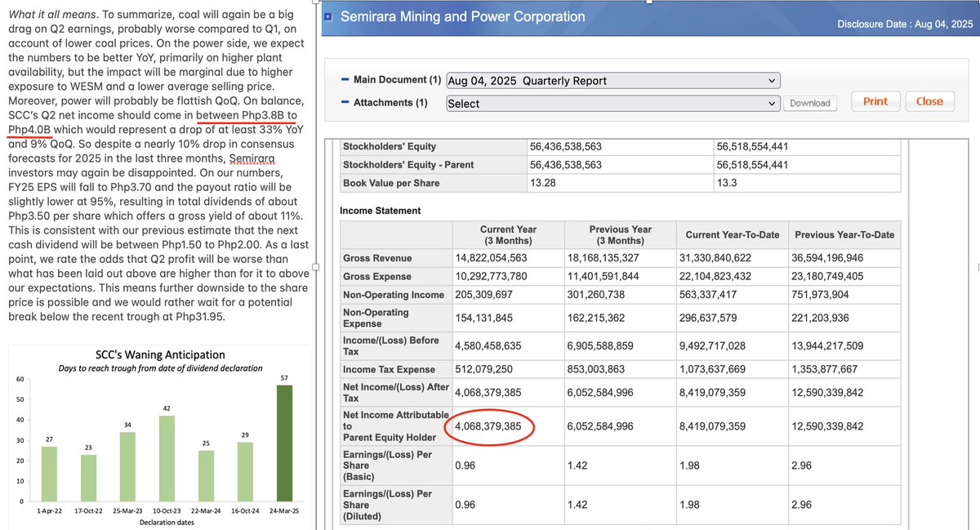Click Disclosure Date : Aug 04, 2025 text
The width and height of the screenshot is (980, 530).
(x=905, y=24)
